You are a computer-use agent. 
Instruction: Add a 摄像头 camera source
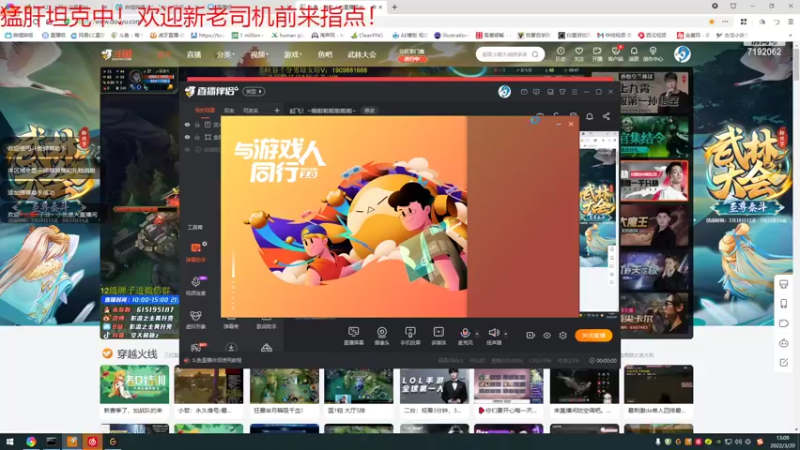[x=382, y=336]
